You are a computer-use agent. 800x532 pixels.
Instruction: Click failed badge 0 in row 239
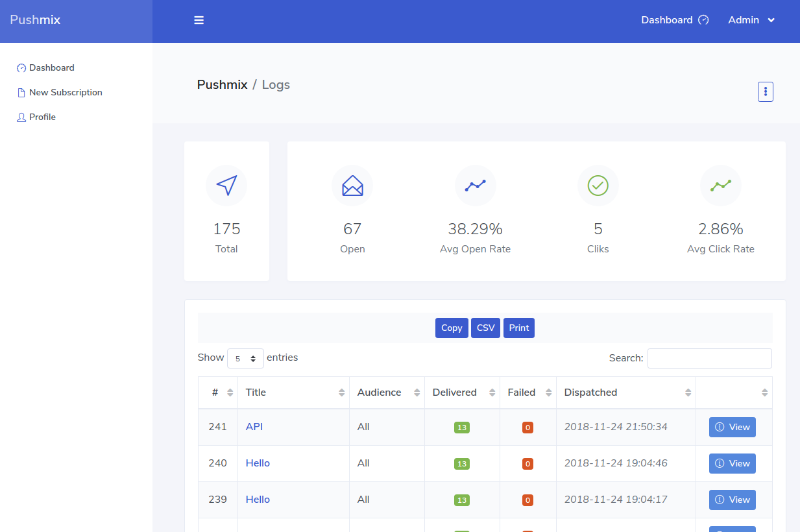(528, 500)
